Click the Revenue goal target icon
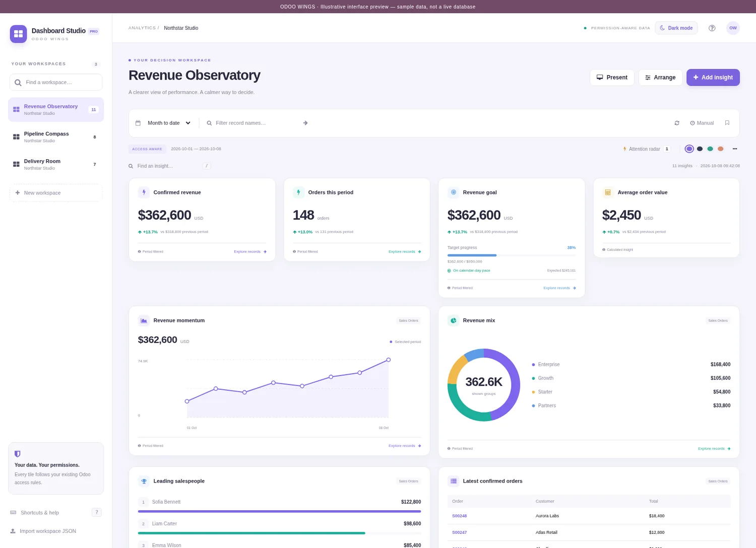 coord(453,192)
